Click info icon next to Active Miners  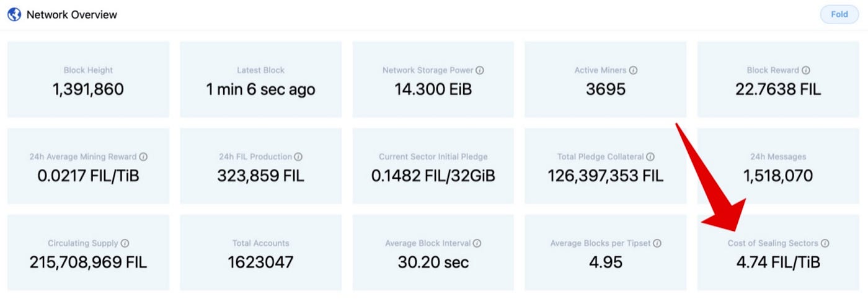(633, 70)
